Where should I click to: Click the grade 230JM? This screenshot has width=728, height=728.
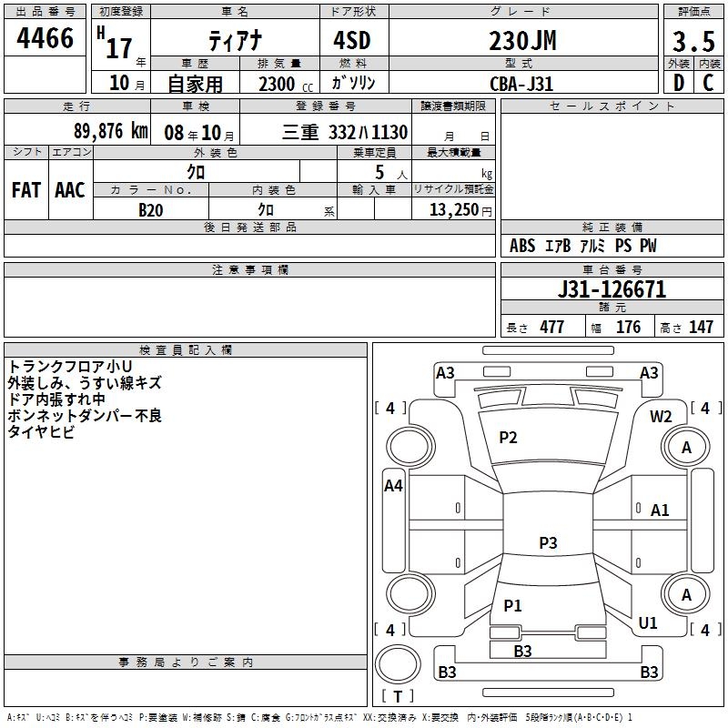(522, 41)
